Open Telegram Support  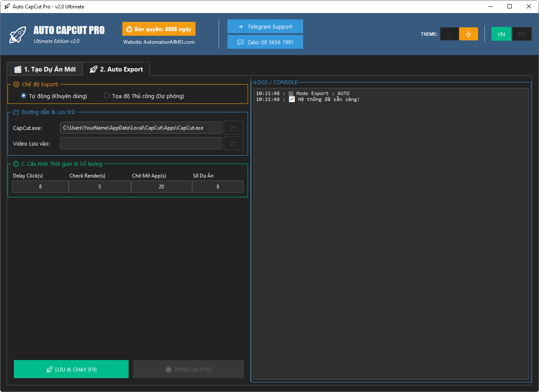coord(265,26)
